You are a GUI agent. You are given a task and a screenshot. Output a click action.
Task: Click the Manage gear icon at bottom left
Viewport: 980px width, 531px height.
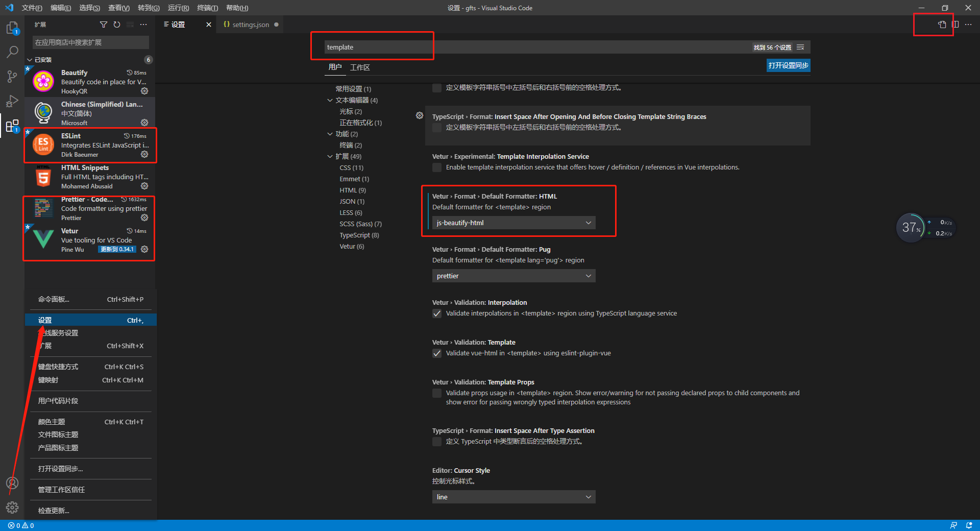12,508
